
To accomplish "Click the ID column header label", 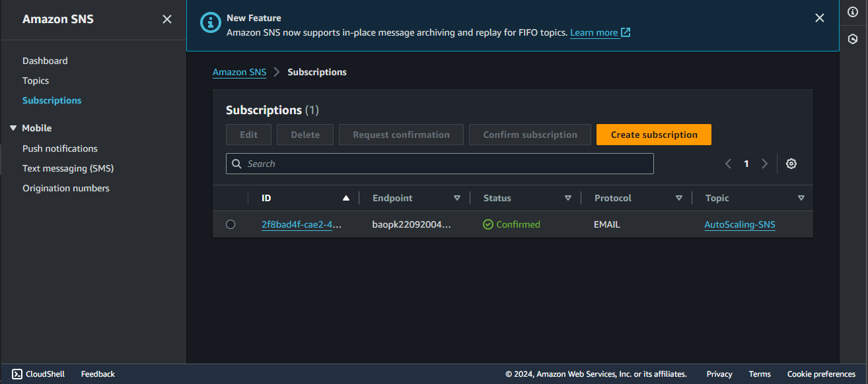I will click(266, 198).
